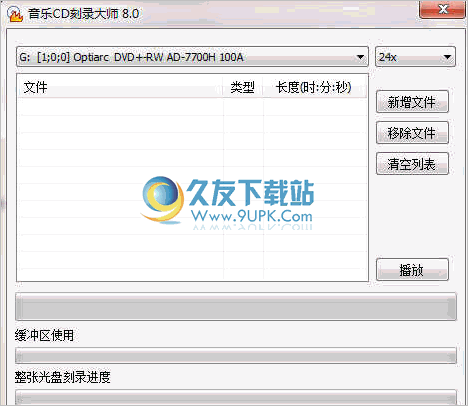The image size is (468, 406).
Task: Click the 缓冲区使用 progress bar
Action: [236, 355]
